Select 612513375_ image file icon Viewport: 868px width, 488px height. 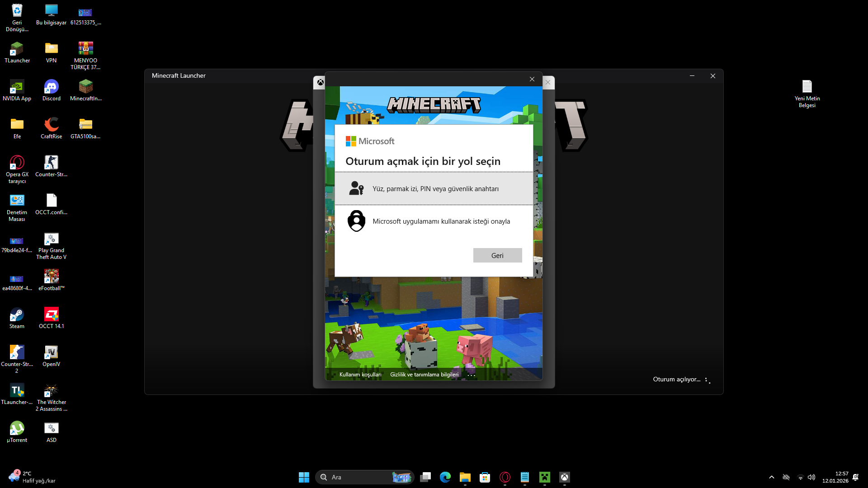[85, 16]
